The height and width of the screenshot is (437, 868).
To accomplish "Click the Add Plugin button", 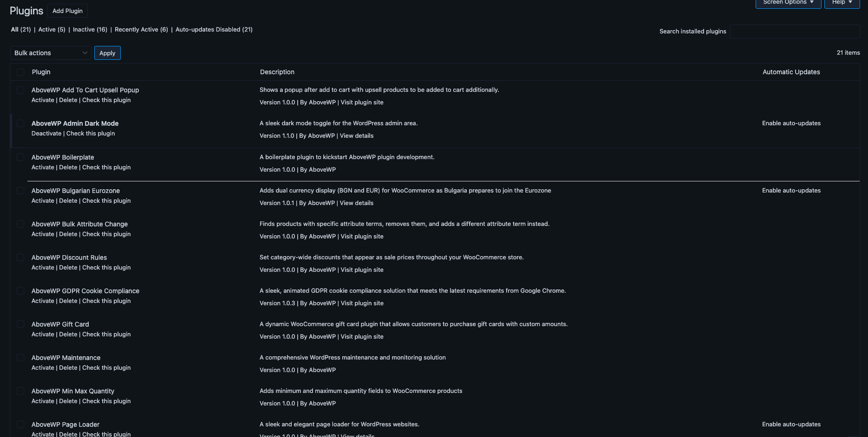I will 67,11.
